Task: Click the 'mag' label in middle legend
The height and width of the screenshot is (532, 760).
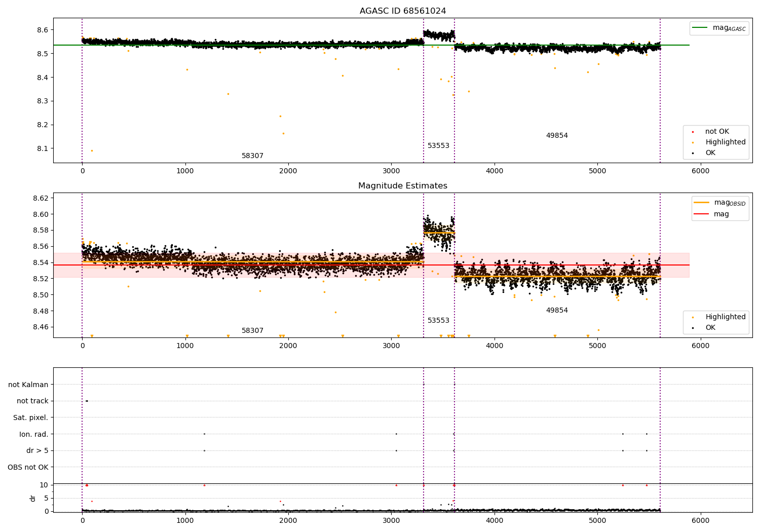Action: point(721,214)
